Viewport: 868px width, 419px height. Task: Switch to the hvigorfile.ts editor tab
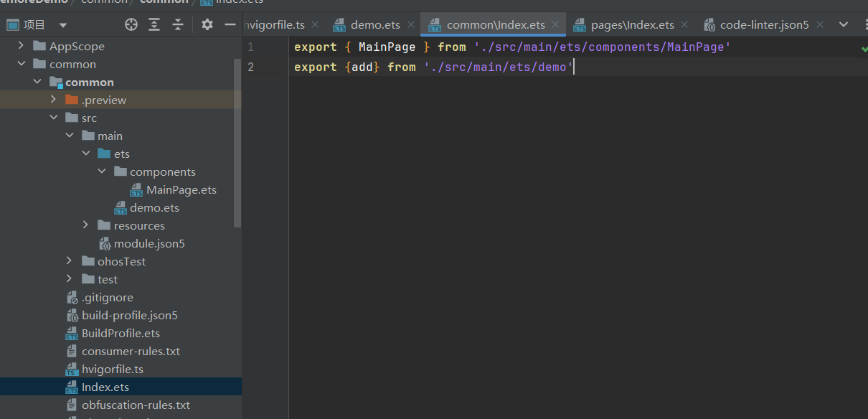tap(275, 25)
